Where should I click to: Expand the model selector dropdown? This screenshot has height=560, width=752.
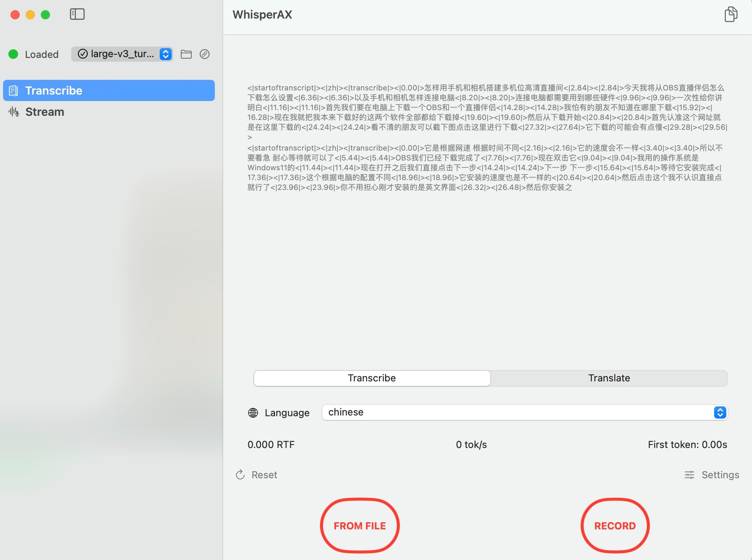tap(167, 54)
